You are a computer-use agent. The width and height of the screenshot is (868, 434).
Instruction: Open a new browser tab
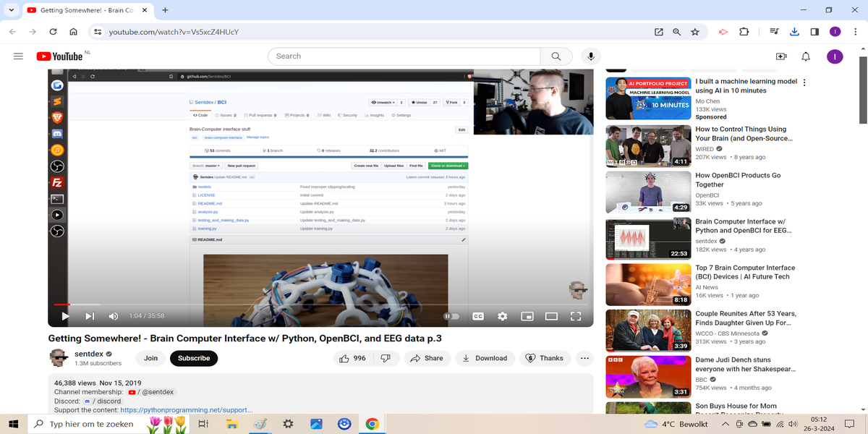pos(166,10)
